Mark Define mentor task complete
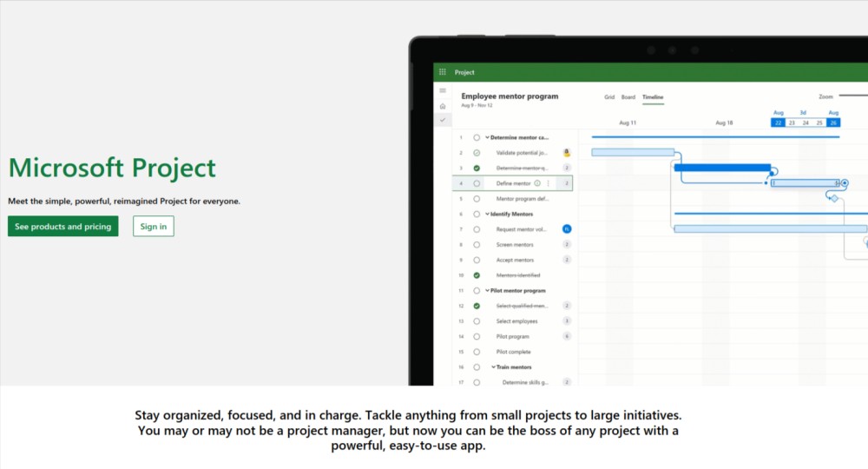Screen dimensions: 868x469 (x=477, y=183)
